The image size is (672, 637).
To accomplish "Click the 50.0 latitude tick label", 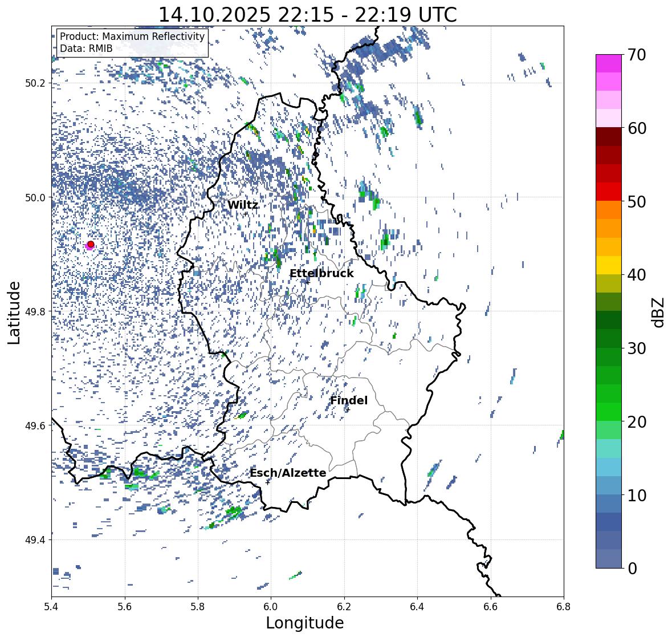I will pos(34,198).
